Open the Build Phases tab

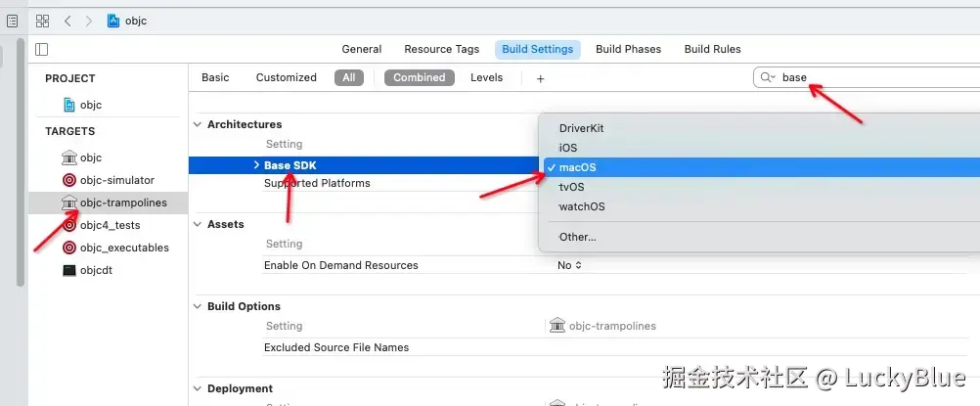[x=628, y=49]
